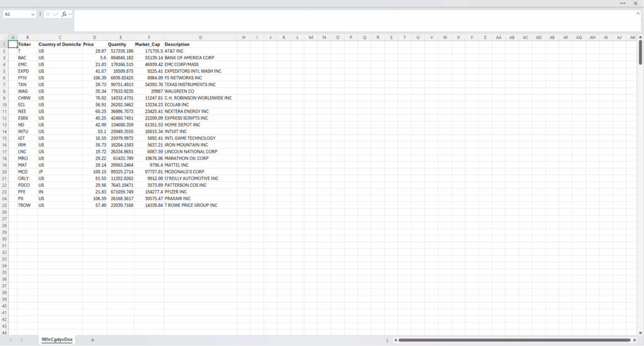Click the Description header cell
Viewport: 644px width, 346px height.
point(177,45)
